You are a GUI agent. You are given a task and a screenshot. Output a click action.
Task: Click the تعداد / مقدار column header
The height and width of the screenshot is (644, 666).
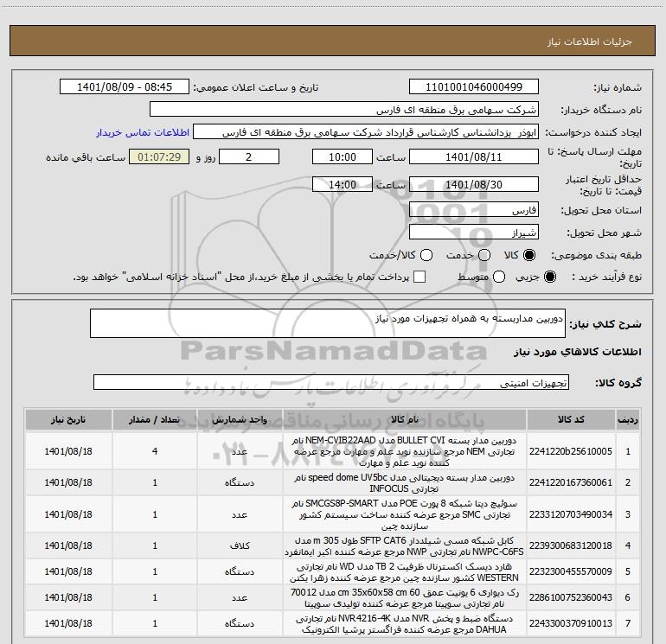(x=155, y=420)
